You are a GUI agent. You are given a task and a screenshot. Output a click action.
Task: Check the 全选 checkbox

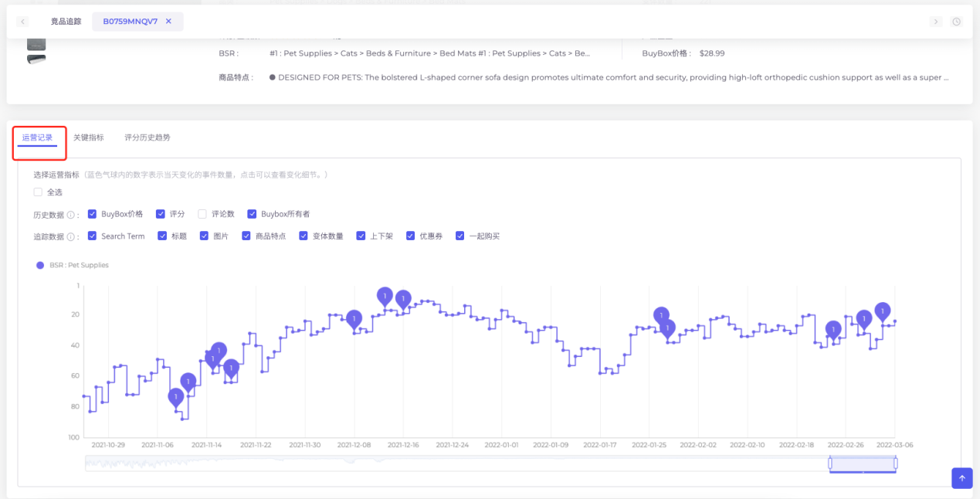click(39, 192)
